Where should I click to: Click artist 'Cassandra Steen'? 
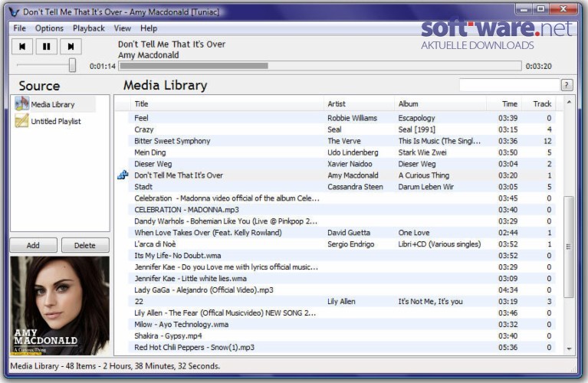[x=355, y=187]
